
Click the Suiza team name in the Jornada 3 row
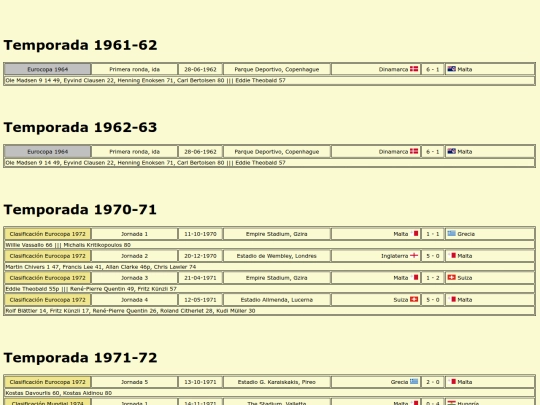(x=465, y=278)
